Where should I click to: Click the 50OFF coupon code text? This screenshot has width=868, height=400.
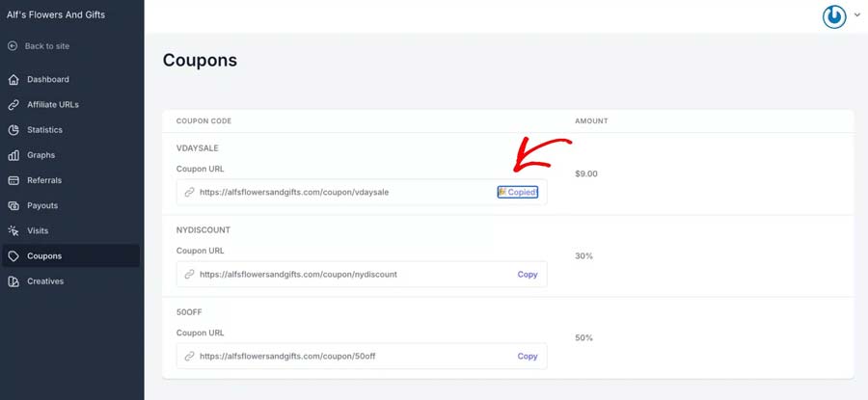point(189,312)
